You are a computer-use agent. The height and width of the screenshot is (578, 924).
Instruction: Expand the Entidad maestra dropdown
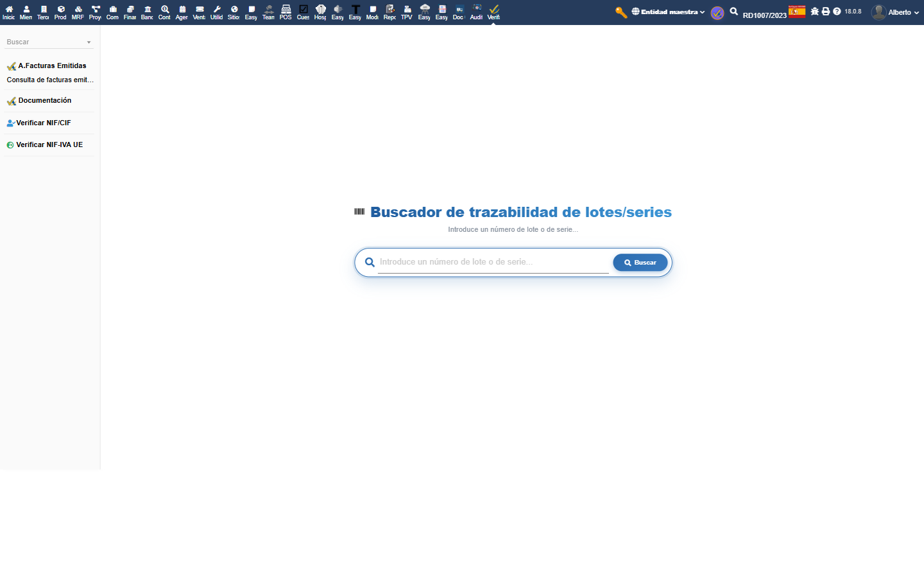[x=668, y=12]
